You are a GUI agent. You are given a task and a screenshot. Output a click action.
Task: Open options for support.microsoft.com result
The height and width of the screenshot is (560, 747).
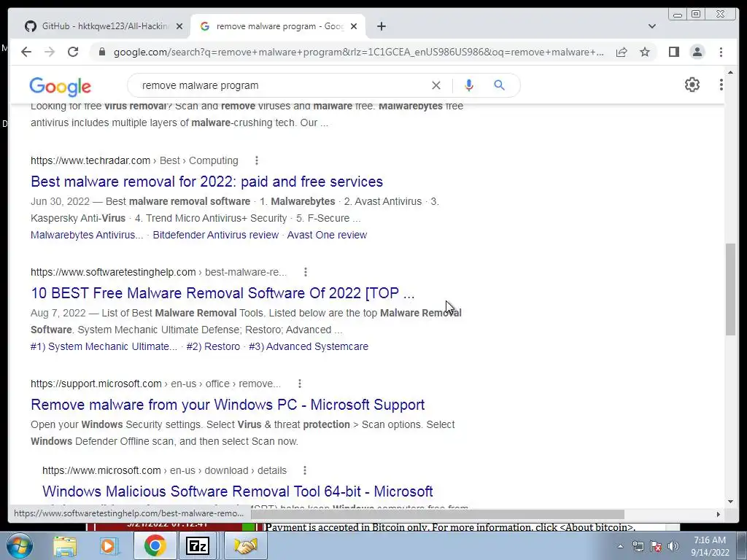299,384
